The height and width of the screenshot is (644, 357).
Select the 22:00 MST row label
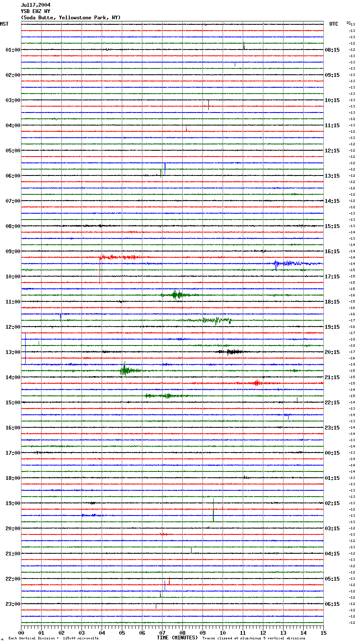pos(13,579)
